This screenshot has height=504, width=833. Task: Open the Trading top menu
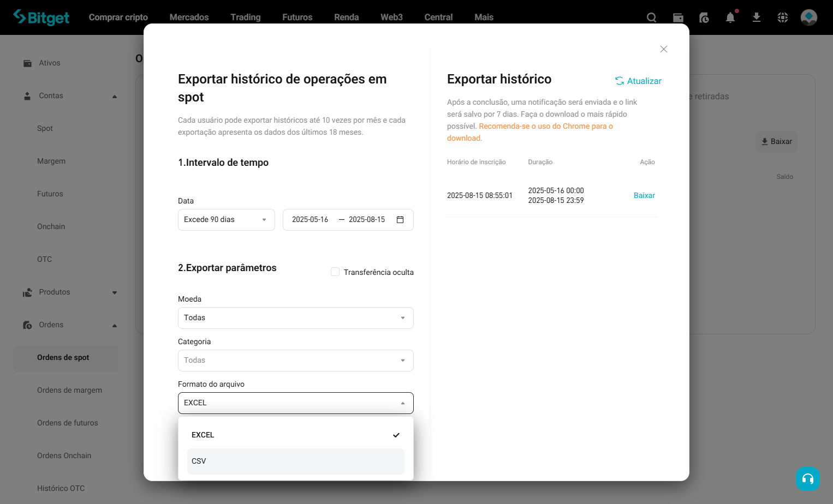[x=246, y=17]
